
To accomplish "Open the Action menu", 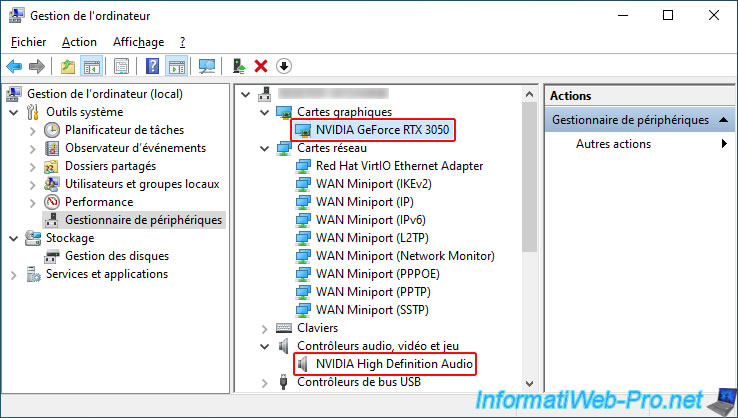I will 79,42.
